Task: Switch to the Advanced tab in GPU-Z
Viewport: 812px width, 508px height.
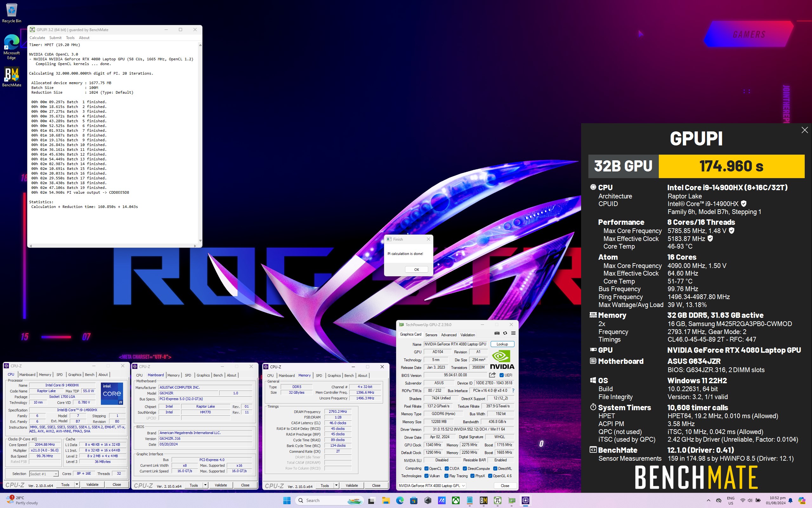Action: pyautogui.click(x=449, y=335)
